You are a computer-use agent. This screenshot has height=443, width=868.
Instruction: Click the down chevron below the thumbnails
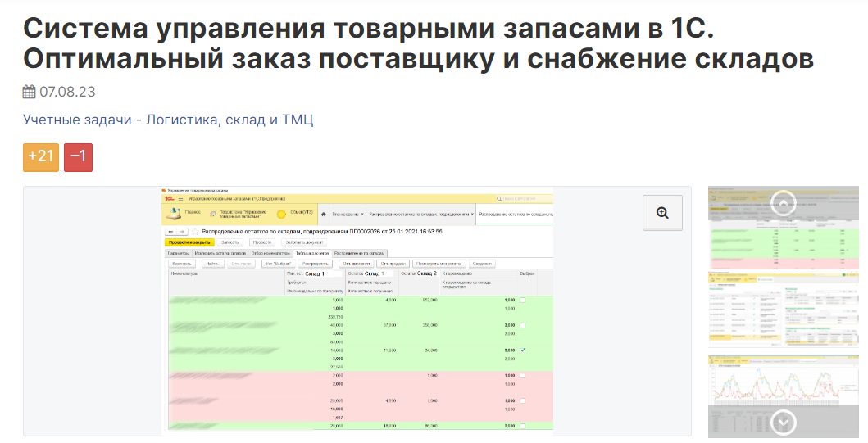click(784, 423)
